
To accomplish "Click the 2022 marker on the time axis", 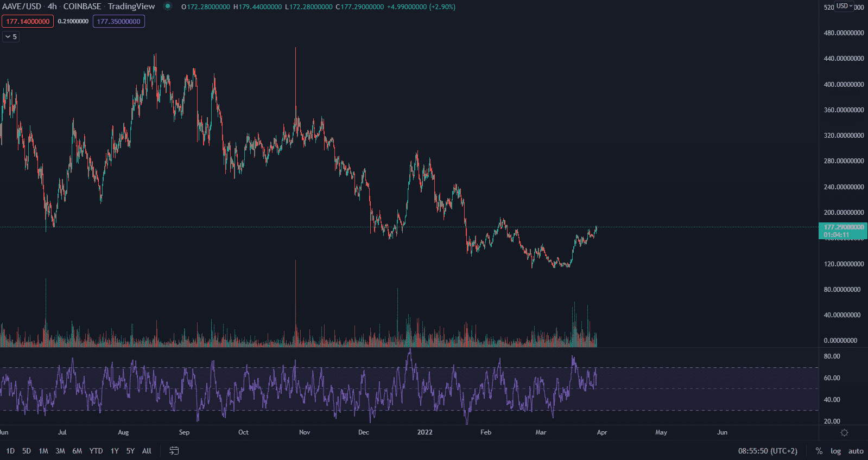I will (425, 432).
